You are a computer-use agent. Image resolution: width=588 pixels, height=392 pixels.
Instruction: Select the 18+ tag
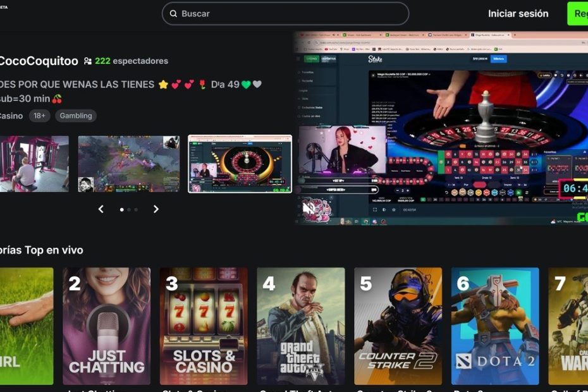coord(39,116)
